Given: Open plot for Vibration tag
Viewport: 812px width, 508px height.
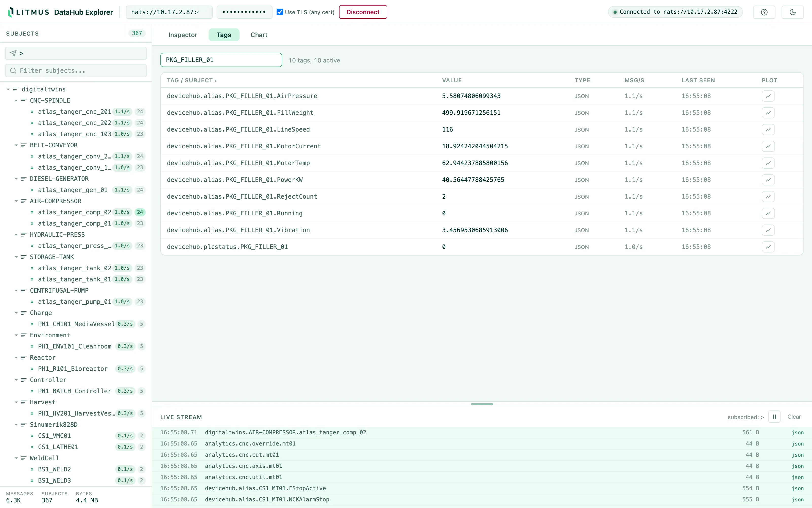Looking at the screenshot, I should [768, 230].
